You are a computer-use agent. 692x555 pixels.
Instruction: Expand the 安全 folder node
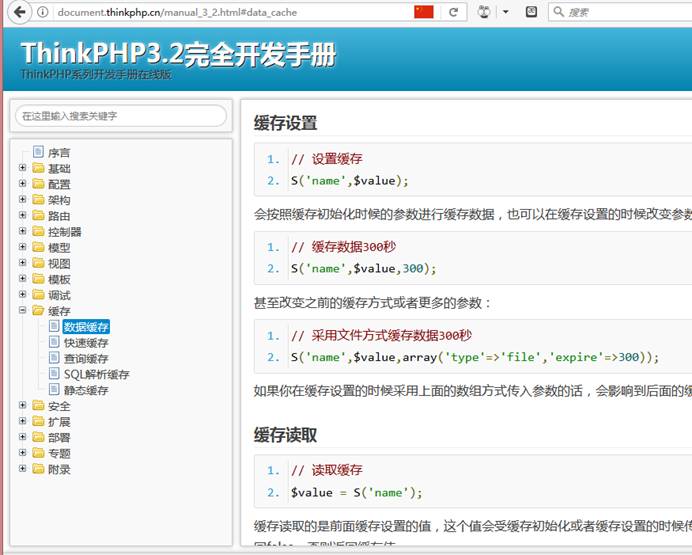pos(23,405)
